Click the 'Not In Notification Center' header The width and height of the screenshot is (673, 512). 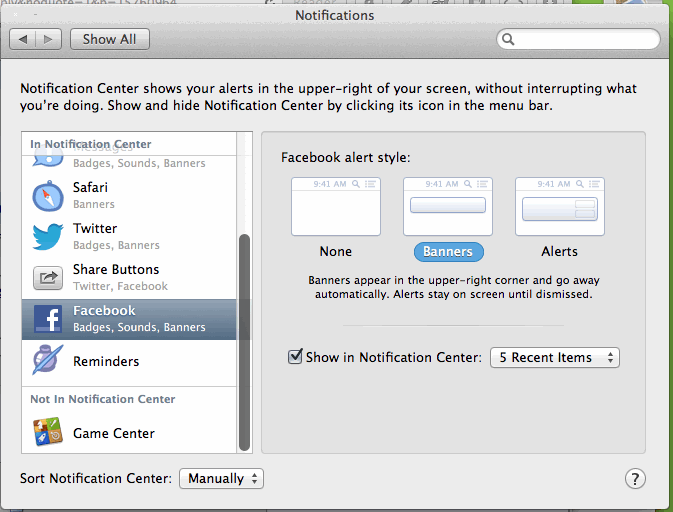(103, 399)
